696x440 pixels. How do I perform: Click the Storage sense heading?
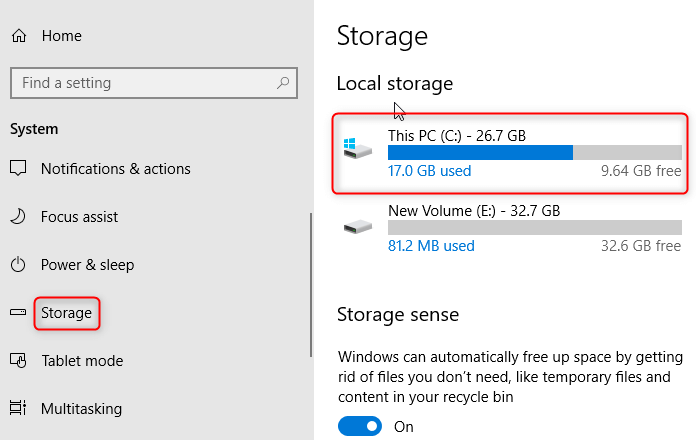398,314
